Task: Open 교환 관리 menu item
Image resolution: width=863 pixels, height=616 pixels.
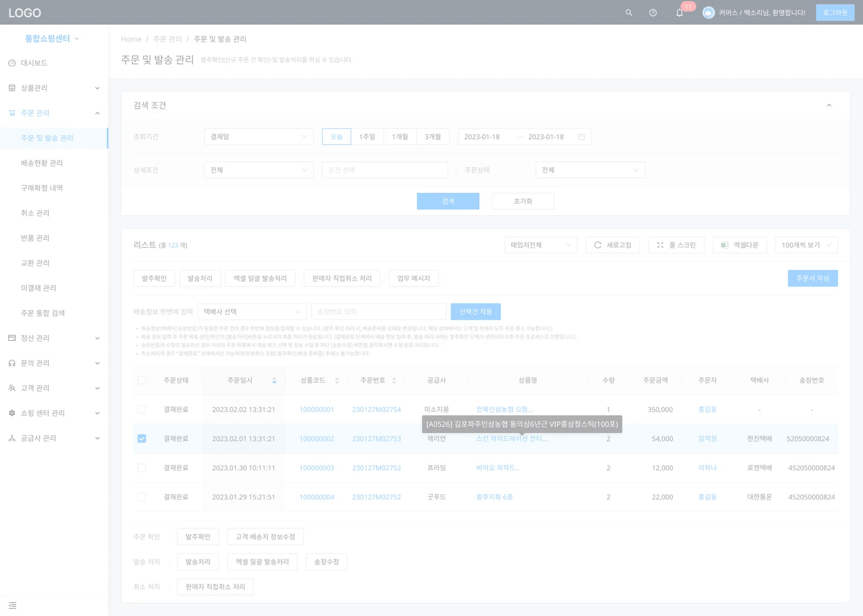Action: point(54,263)
